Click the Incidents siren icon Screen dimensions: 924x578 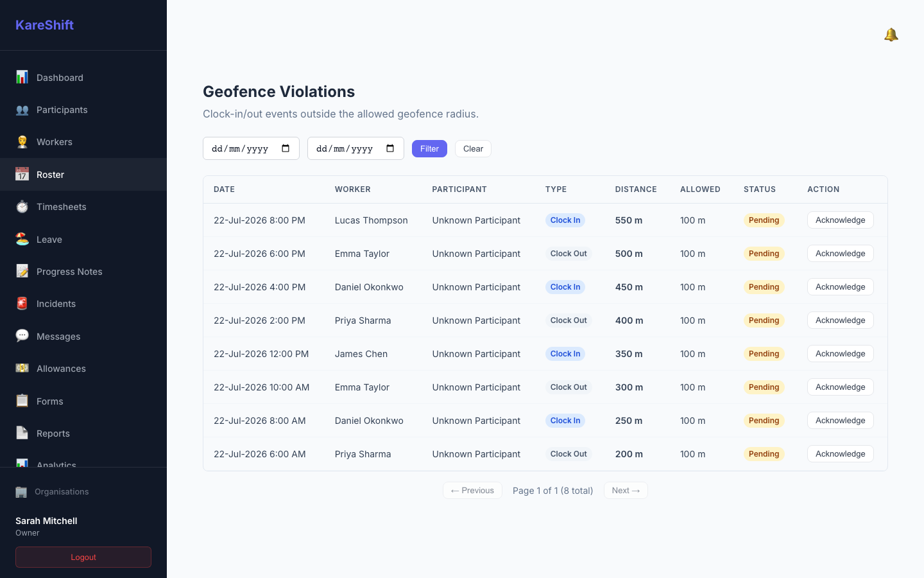click(22, 304)
